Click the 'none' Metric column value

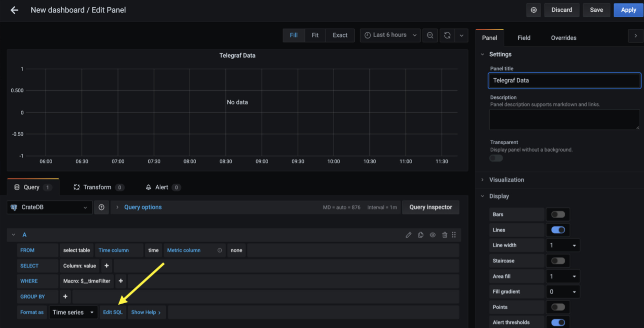(236, 250)
